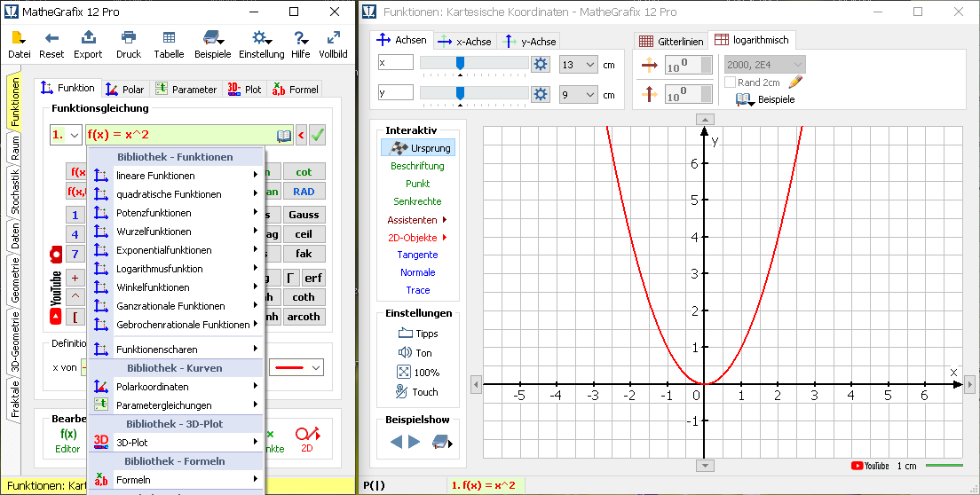Click the Export icon

[88, 37]
